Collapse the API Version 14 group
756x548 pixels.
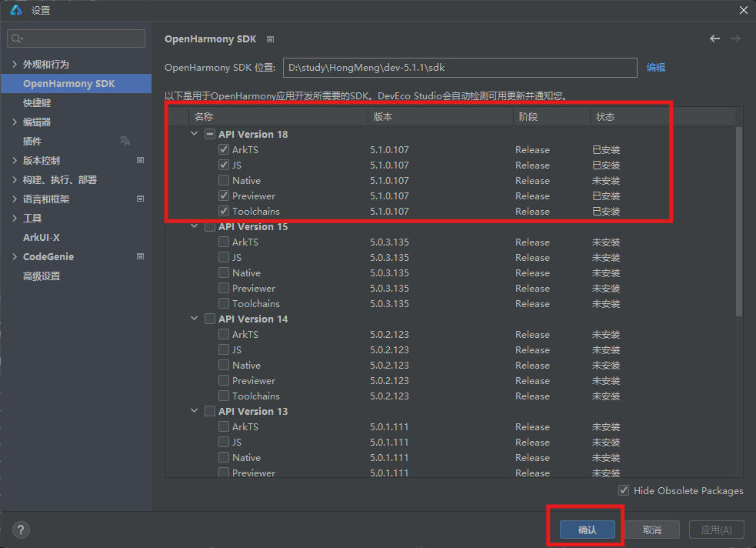195,319
